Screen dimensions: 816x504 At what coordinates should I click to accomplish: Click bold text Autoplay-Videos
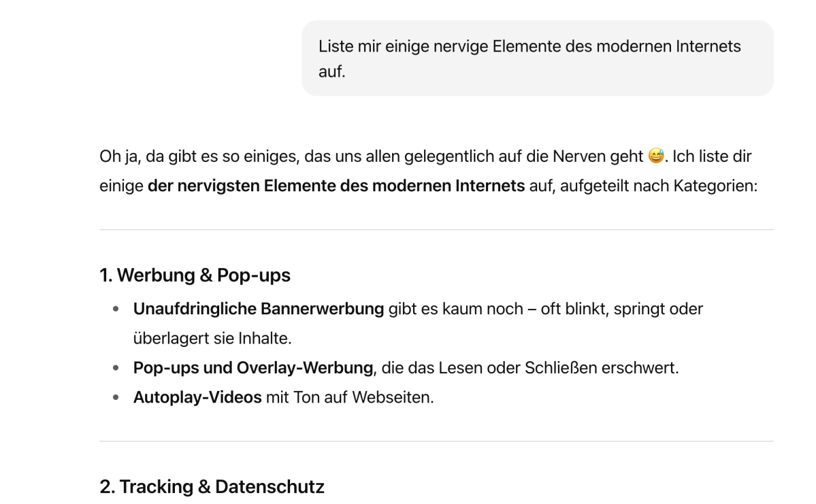(197, 397)
